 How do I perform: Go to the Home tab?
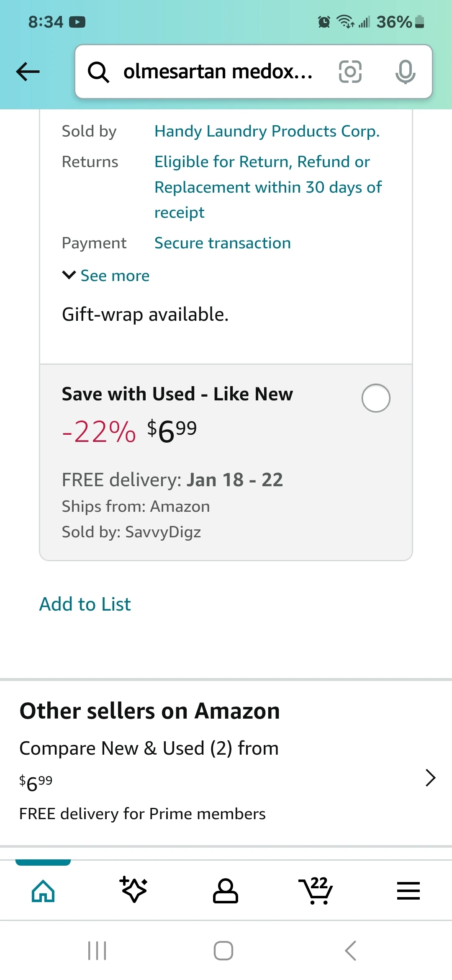[x=43, y=890]
